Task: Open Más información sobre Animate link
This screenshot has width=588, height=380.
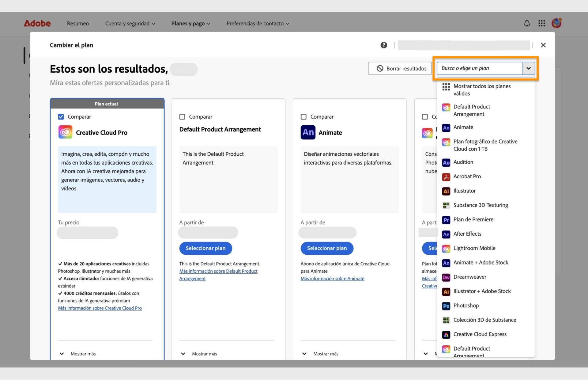Action: pyautogui.click(x=333, y=278)
